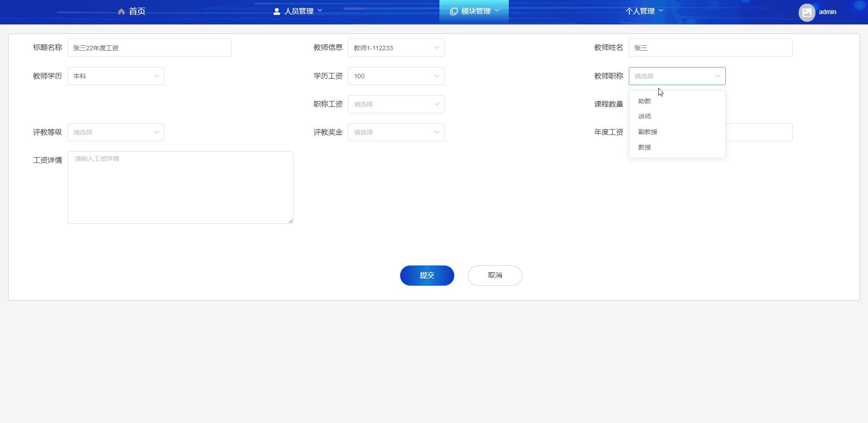Open the 人员管理 menu label
Viewport: 868px width, 423px height.
(x=299, y=11)
